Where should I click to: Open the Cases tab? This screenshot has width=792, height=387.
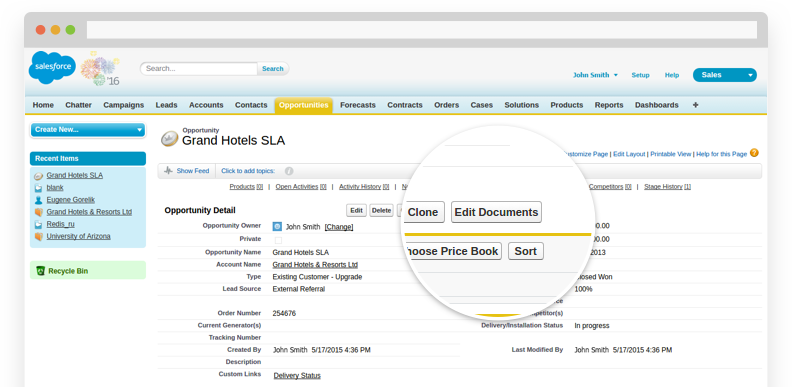click(481, 105)
